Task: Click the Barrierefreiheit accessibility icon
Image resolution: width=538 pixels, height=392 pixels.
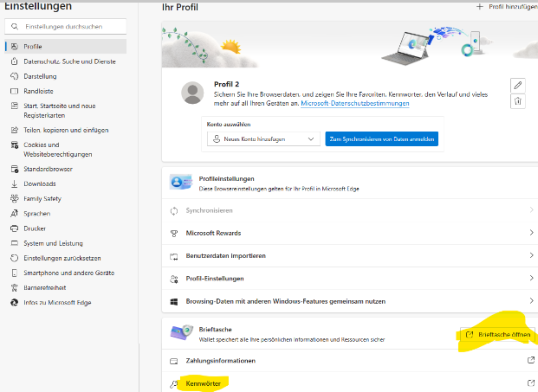Action: click(15, 288)
